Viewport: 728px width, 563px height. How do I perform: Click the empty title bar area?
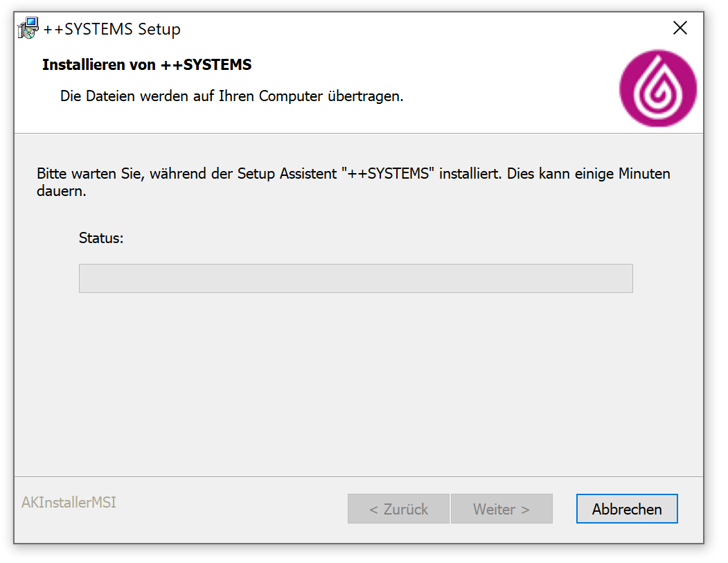click(x=416, y=28)
